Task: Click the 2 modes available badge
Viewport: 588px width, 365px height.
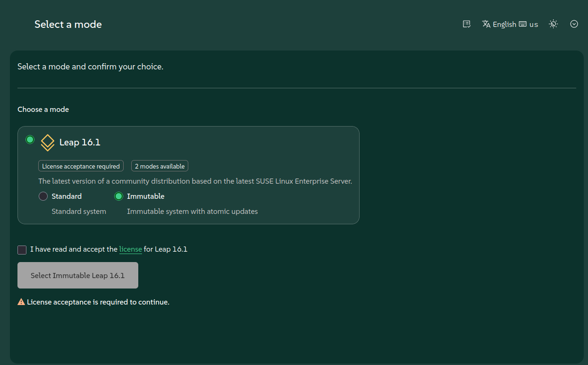Action: pyautogui.click(x=160, y=166)
